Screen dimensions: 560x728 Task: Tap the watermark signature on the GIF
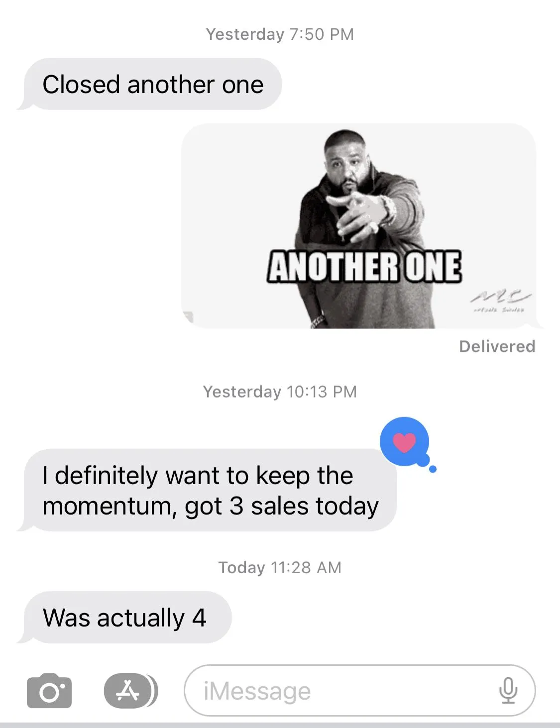pos(500,301)
